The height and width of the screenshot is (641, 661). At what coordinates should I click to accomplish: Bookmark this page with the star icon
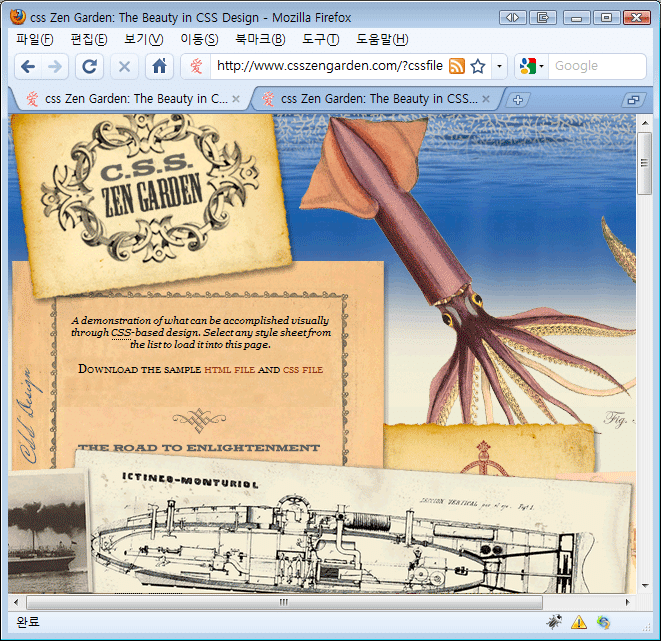[x=478, y=66]
